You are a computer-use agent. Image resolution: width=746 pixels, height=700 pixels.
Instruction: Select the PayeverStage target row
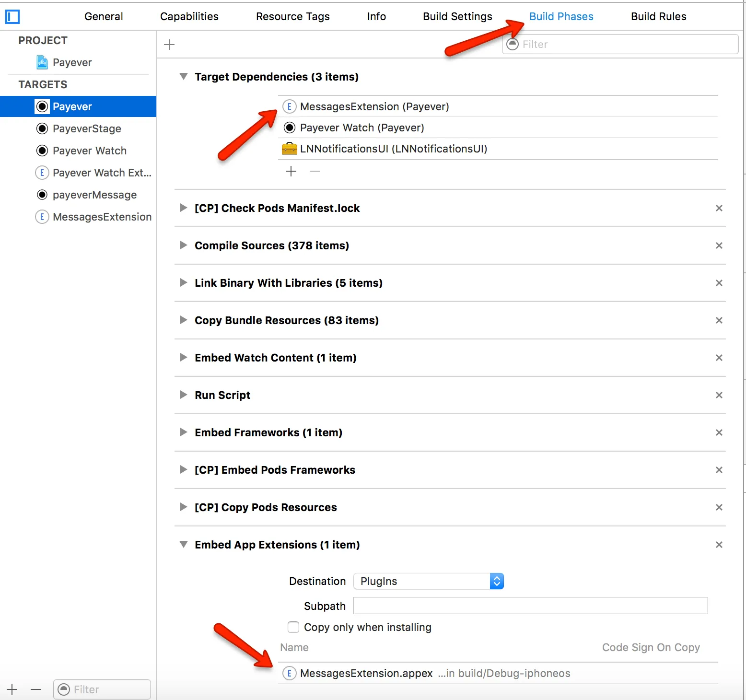[78, 128]
